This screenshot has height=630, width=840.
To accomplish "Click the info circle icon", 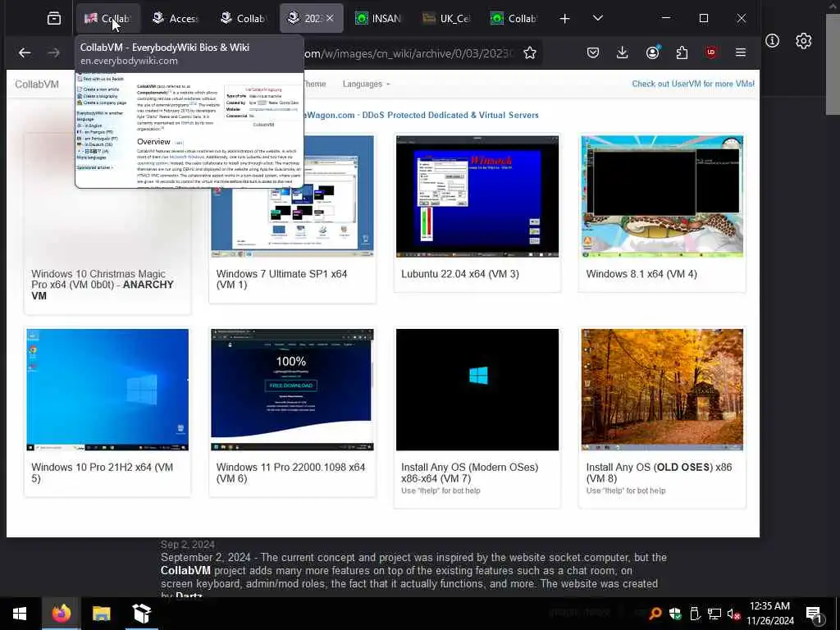I will click(x=772, y=41).
